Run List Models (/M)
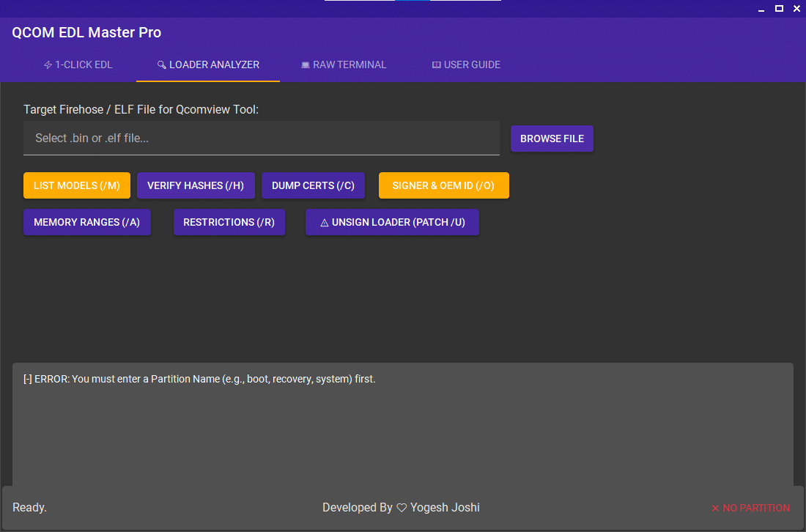806x532 pixels. pyautogui.click(x=77, y=185)
